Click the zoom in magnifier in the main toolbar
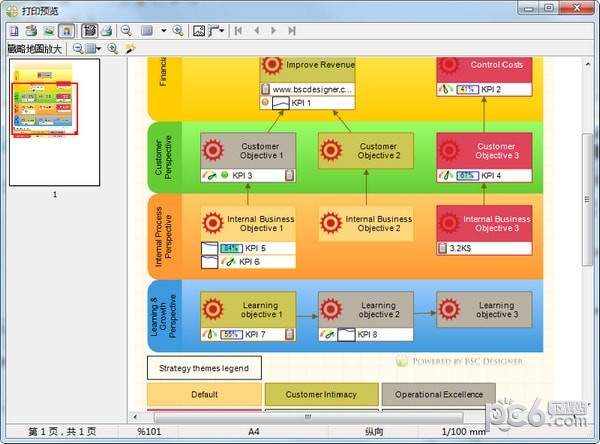This screenshot has width=600, height=444. pos(178,30)
